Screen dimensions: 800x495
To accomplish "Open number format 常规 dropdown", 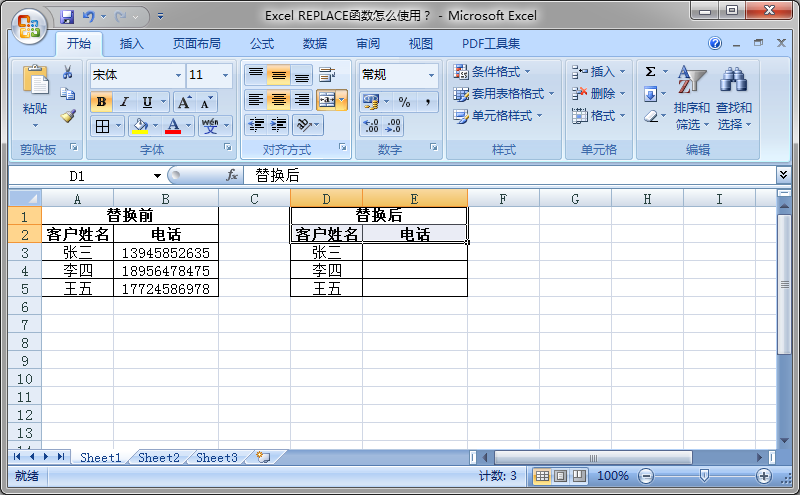I will coord(431,75).
